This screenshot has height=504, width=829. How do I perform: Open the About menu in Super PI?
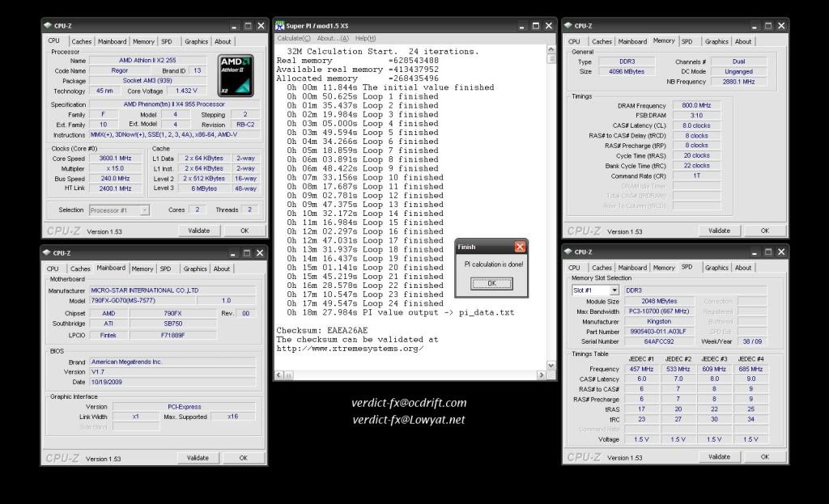[332, 38]
